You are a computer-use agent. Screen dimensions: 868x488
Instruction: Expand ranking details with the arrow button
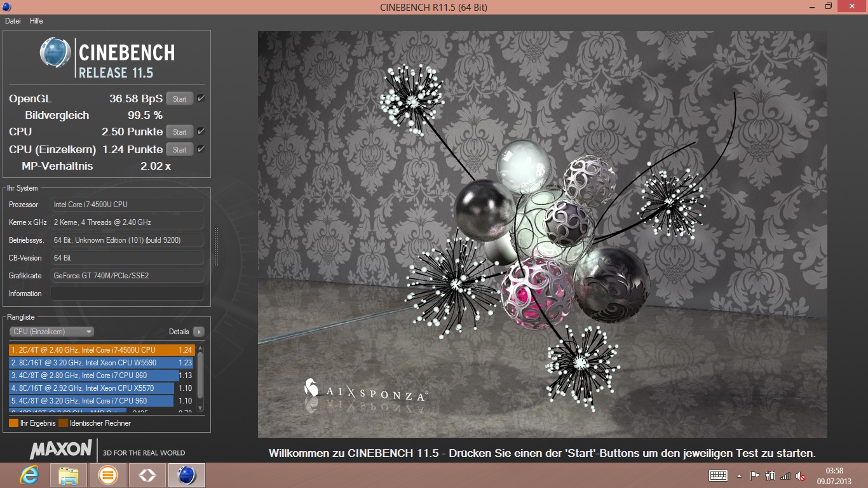(x=199, y=331)
